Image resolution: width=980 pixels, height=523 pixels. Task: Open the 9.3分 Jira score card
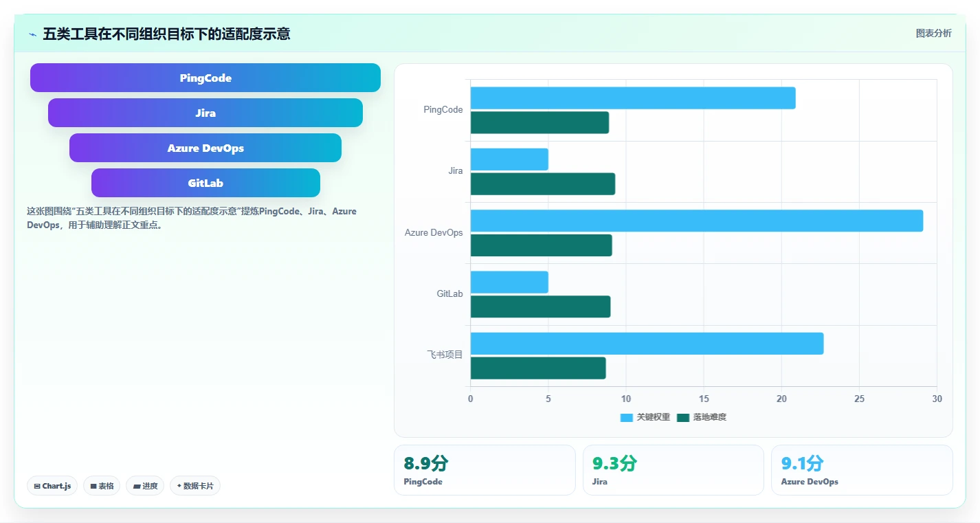673,470
